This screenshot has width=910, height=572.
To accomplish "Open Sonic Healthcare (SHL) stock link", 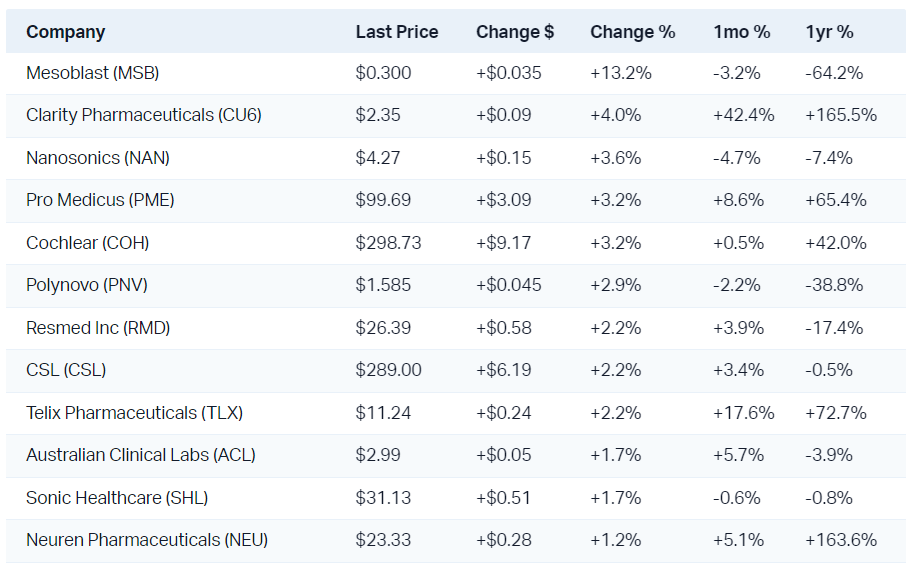I will point(117,498).
